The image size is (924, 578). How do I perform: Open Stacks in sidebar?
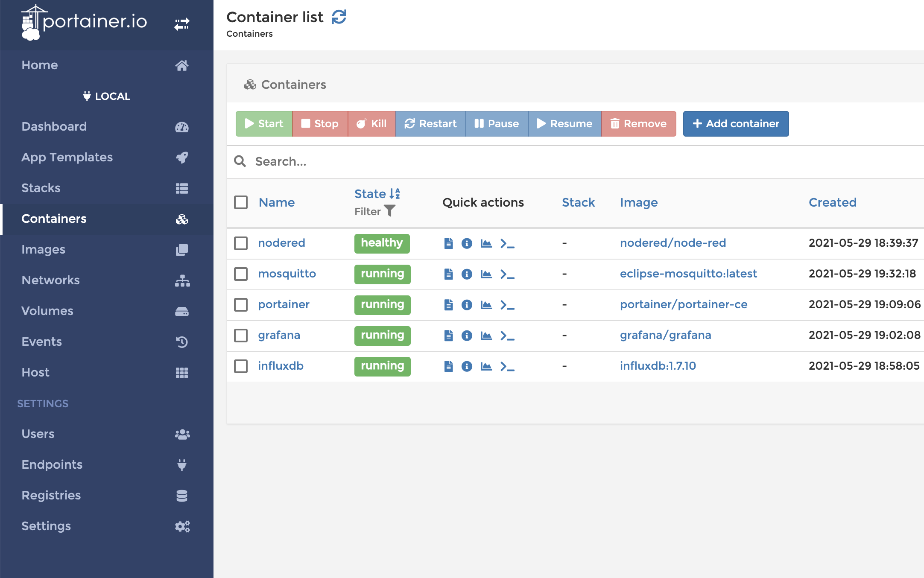107,188
